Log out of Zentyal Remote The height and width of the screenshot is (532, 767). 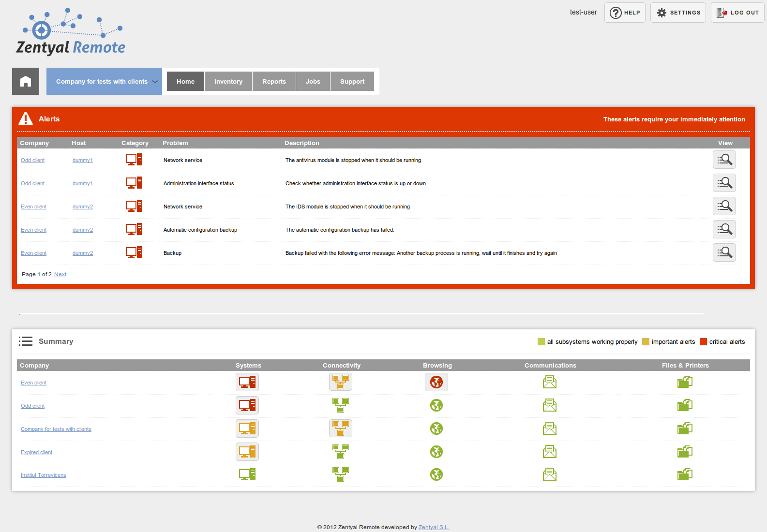point(737,13)
